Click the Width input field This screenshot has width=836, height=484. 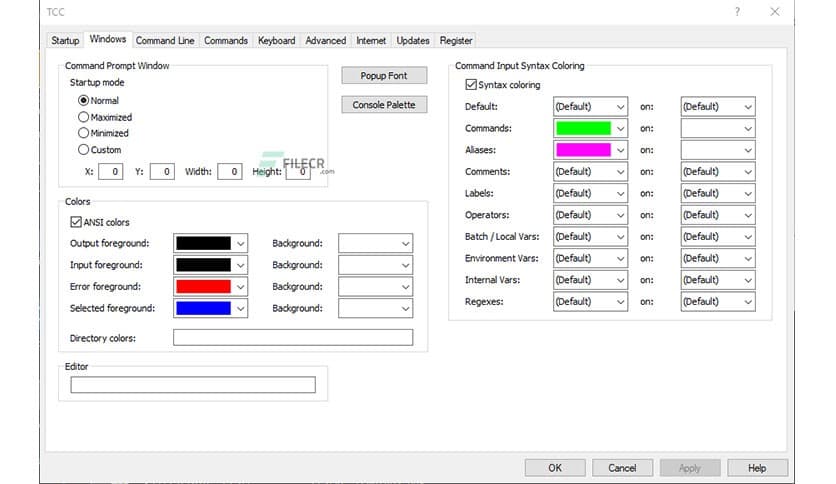click(x=230, y=172)
